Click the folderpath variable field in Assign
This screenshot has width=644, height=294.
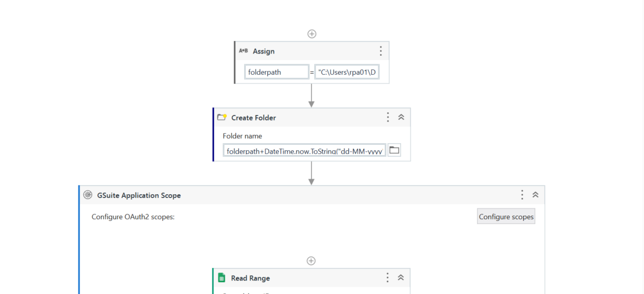coord(277,72)
